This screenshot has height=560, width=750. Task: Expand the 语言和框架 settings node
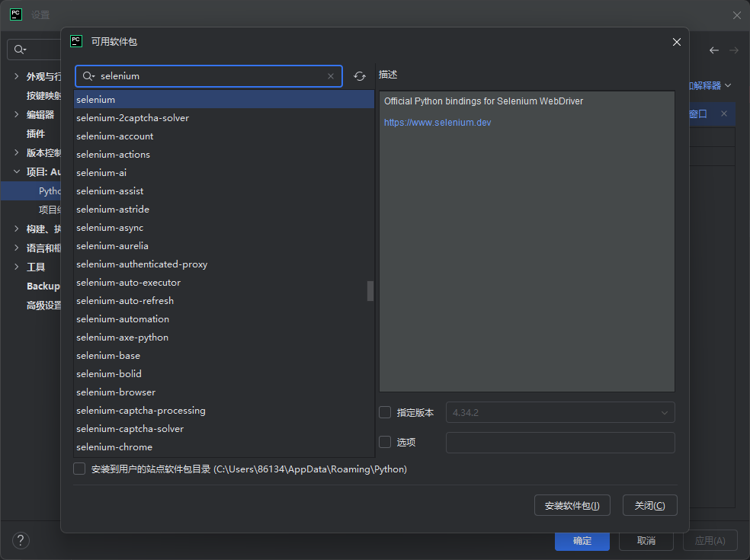[x=16, y=248]
